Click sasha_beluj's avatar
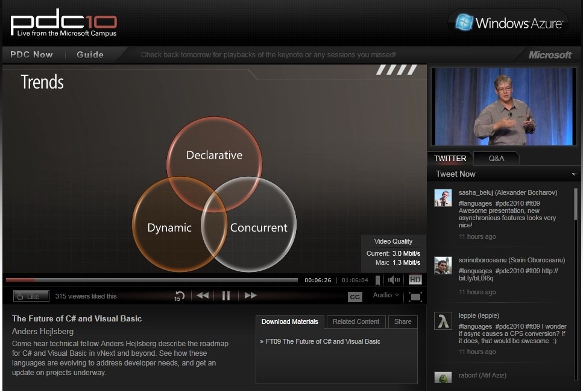The height and width of the screenshot is (392, 583). click(x=443, y=198)
